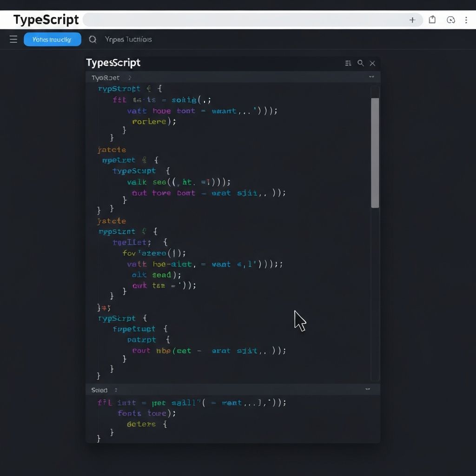Switch to the Solad section tab

coord(99,390)
